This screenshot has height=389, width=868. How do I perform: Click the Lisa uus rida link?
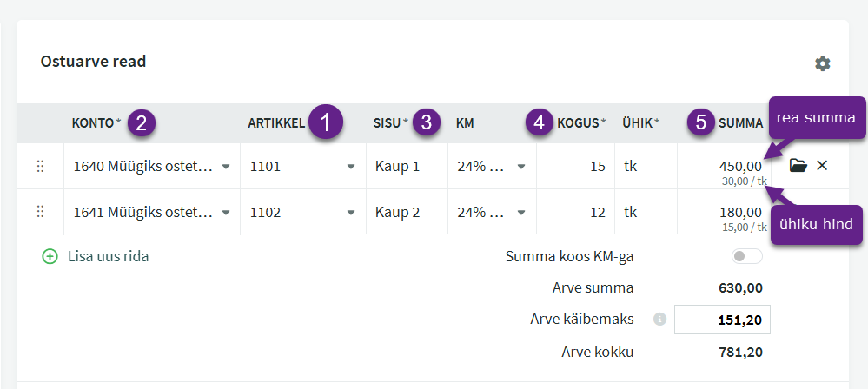click(108, 256)
